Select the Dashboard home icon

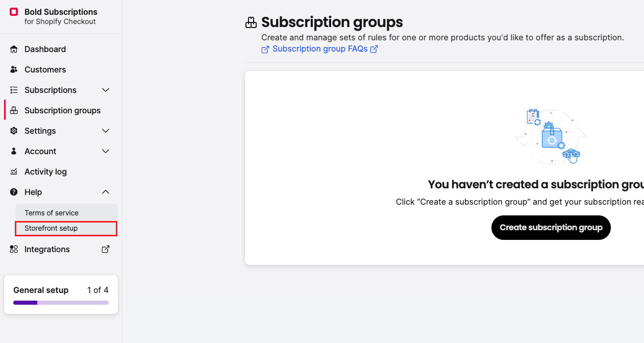pos(13,49)
